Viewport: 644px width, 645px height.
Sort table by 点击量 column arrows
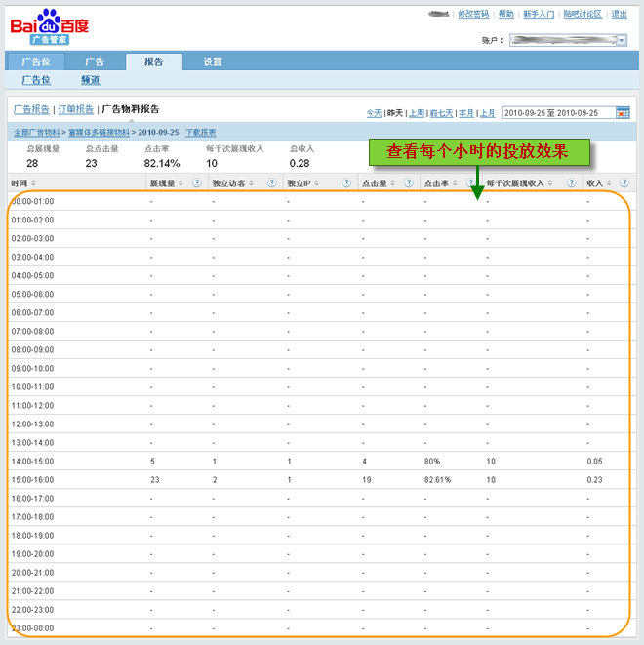coord(392,183)
